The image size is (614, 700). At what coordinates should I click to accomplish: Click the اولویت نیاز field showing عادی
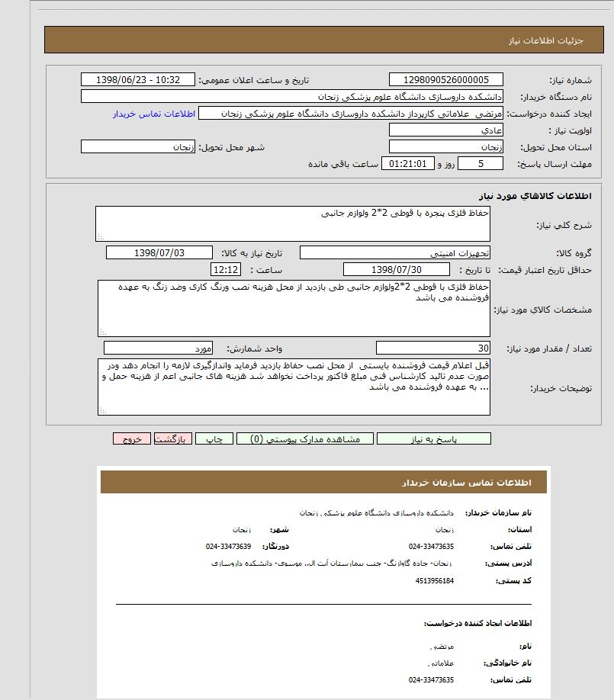445,130
